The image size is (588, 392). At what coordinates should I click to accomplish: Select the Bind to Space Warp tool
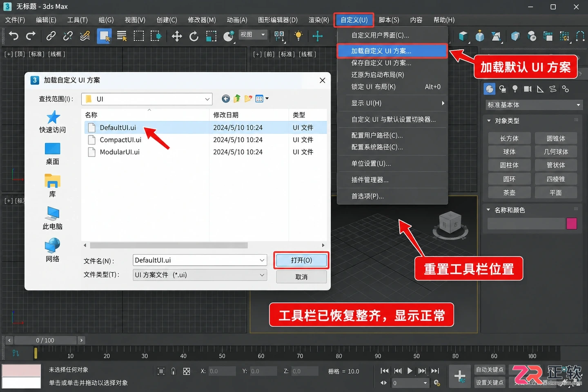85,36
